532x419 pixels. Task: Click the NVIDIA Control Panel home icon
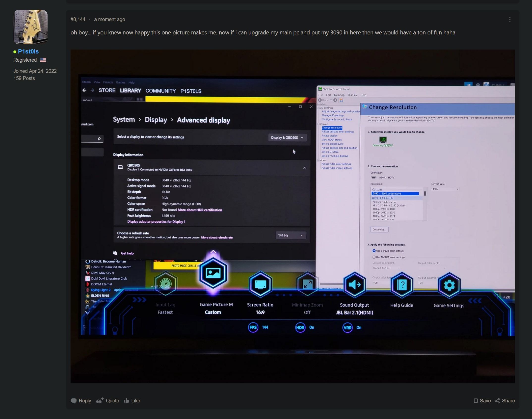[341, 100]
